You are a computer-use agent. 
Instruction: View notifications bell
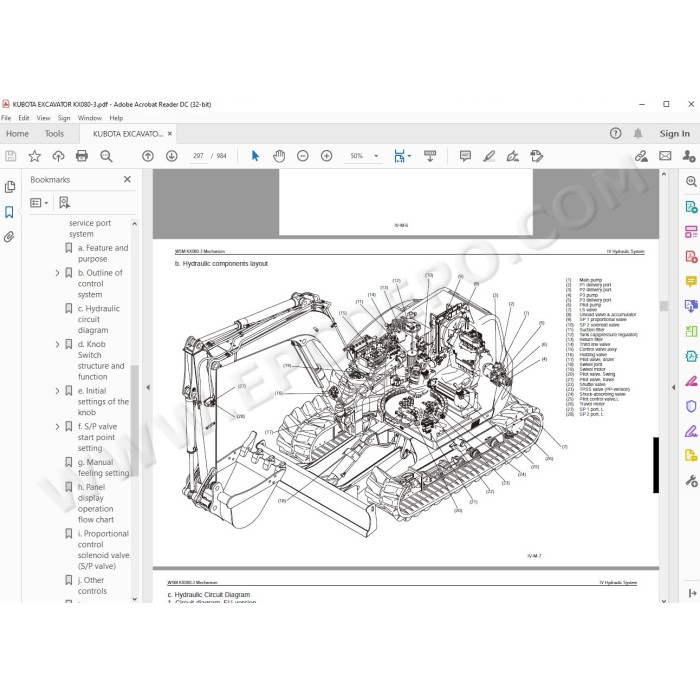(x=638, y=133)
